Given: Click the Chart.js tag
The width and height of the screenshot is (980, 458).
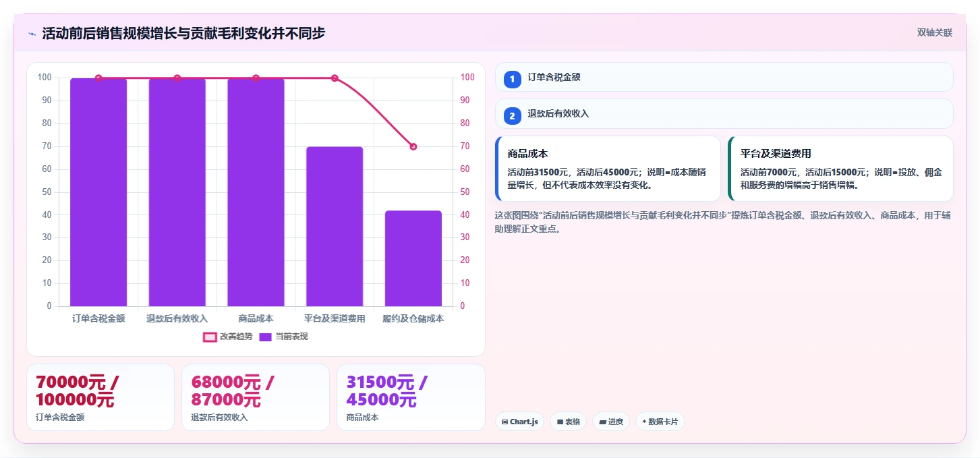Looking at the screenshot, I should [519, 422].
